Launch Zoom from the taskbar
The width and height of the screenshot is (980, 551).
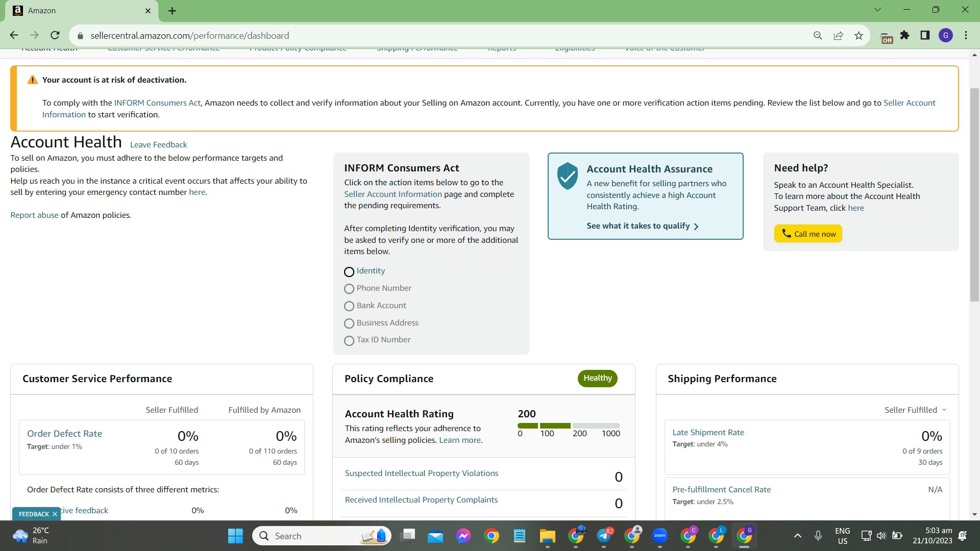[660, 536]
